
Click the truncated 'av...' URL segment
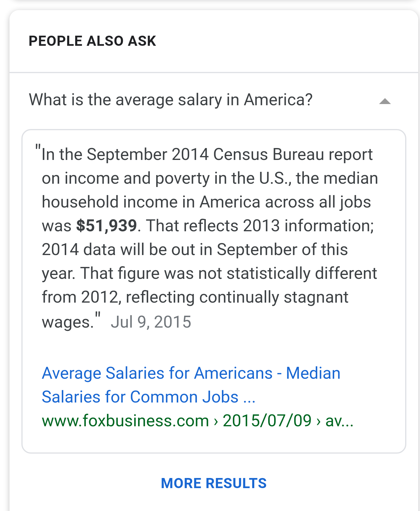(x=339, y=421)
